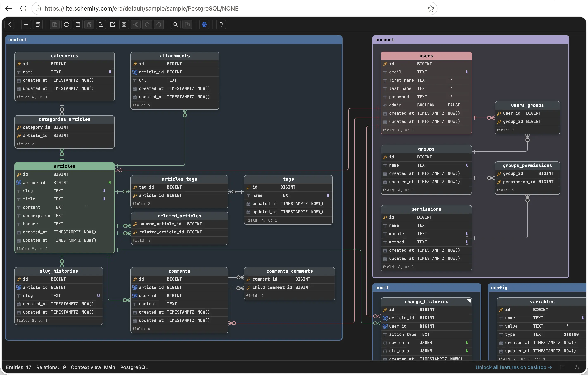Click the question mark help icon
The image size is (588, 375).
(221, 25)
